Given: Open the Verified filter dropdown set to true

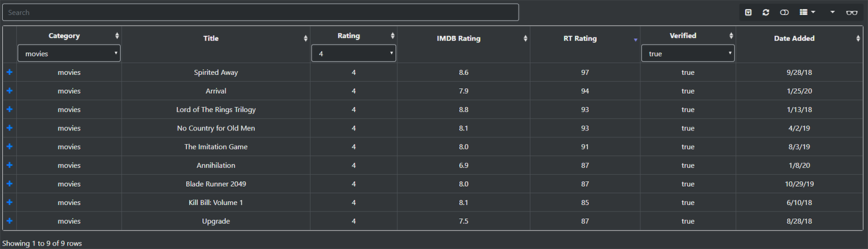Looking at the screenshot, I should (x=688, y=54).
